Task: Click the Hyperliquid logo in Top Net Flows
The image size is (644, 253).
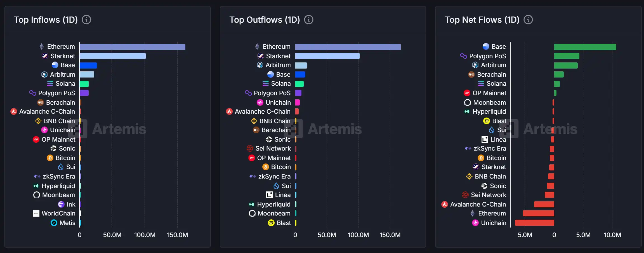Action: point(467,111)
